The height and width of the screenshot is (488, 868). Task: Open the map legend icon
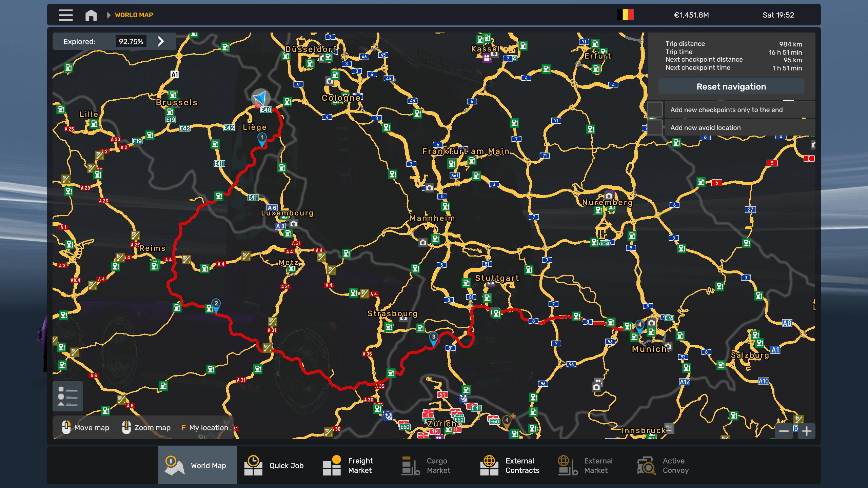point(68,396)
